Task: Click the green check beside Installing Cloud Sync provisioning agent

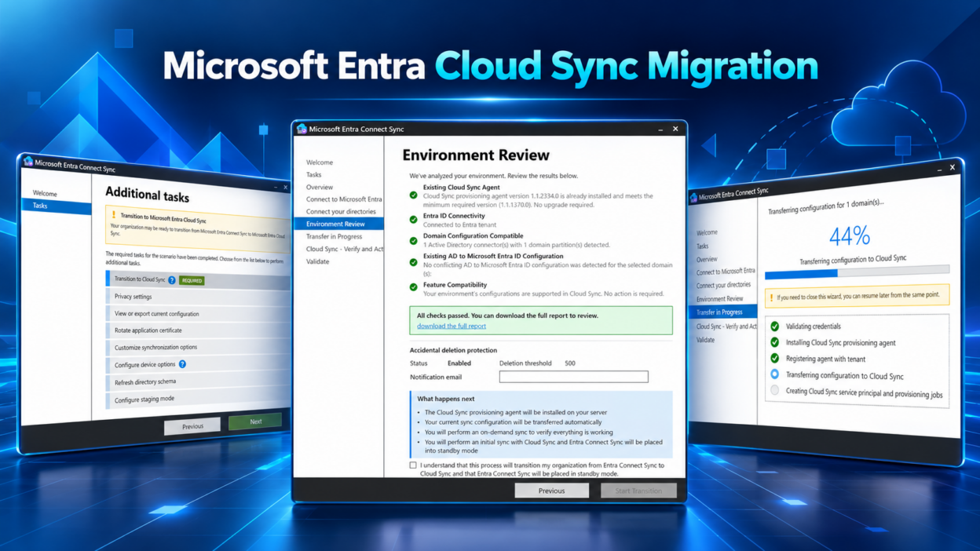Action: (x=775, y=342)
